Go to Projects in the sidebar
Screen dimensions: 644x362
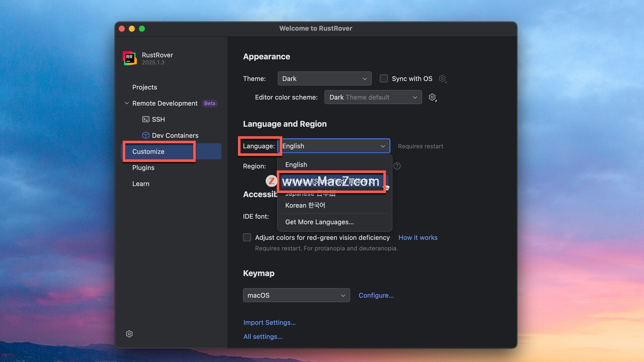pyautogui.click(x=145, y=87)
